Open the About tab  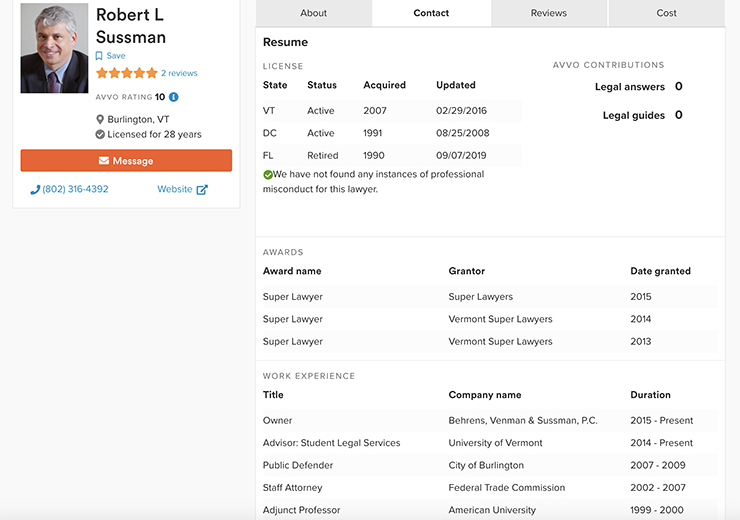[313, 13]
